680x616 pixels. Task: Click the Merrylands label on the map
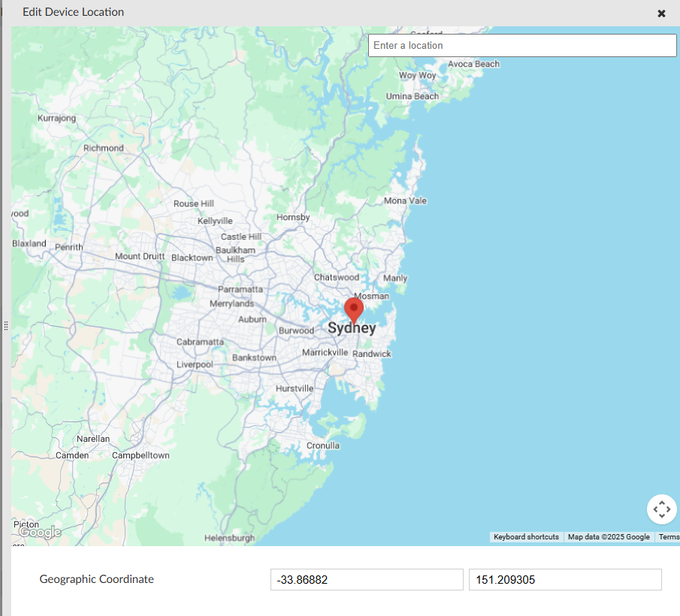tap(231, 303)
